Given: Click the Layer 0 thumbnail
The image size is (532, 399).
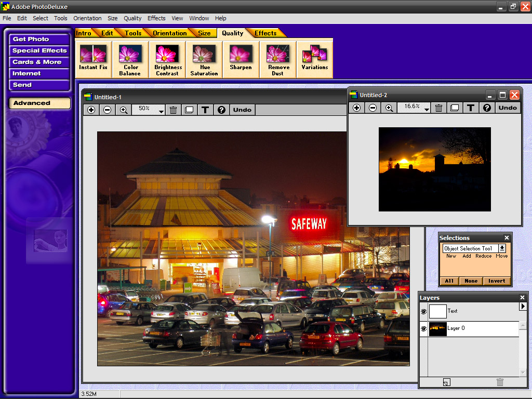Looking at the screenshot, I should [x=438, y=328].
